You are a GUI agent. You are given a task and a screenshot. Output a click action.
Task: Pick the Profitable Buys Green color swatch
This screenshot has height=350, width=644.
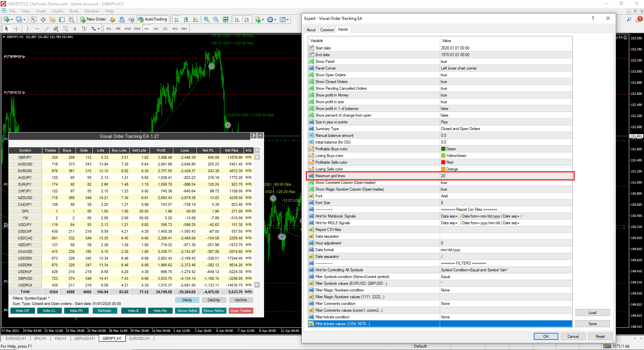pyautogui.click(x=443, y=149)
